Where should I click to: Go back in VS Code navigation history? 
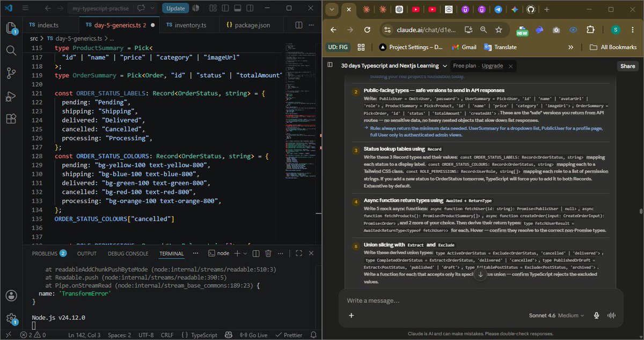click(x=47, y=8)
